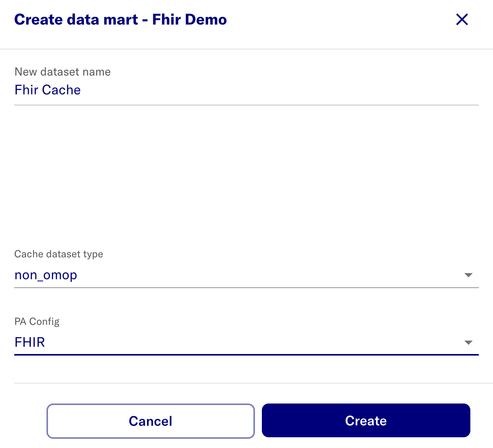Viewport: 493px width, 448px height.
Task: Click the Create button
Action: coord(366,420)
